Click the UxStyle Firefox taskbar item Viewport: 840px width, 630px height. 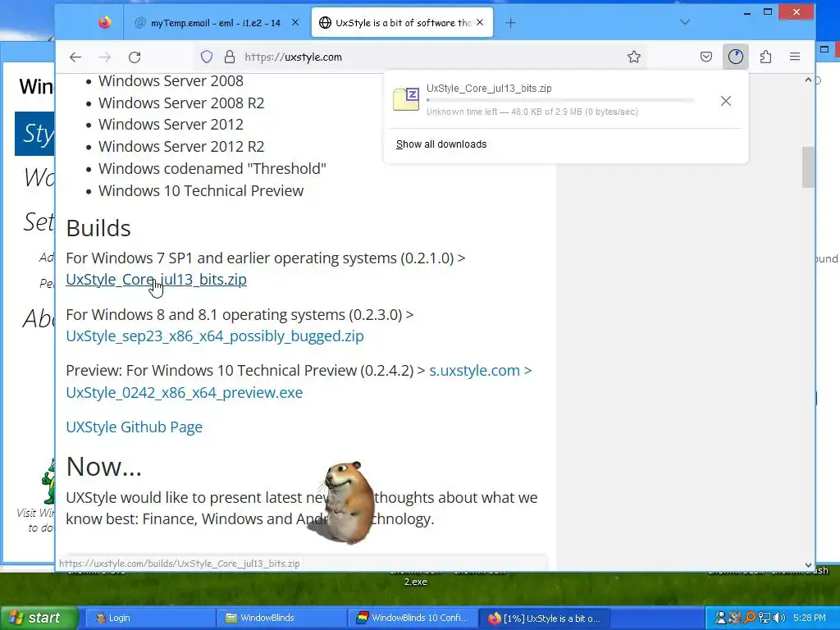(544, 618)
